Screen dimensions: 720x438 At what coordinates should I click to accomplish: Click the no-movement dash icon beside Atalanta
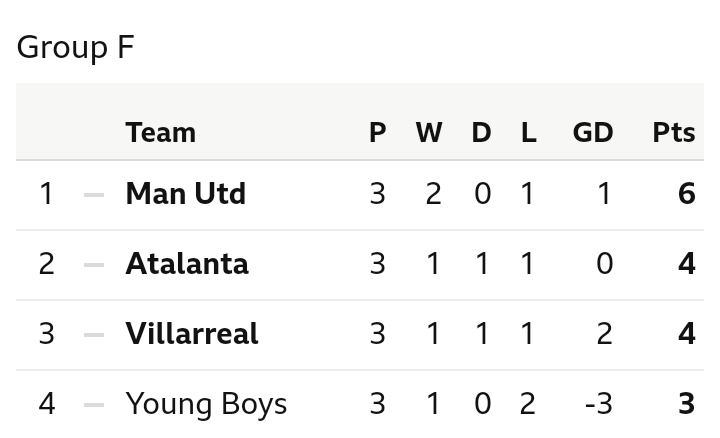(94, 265)
